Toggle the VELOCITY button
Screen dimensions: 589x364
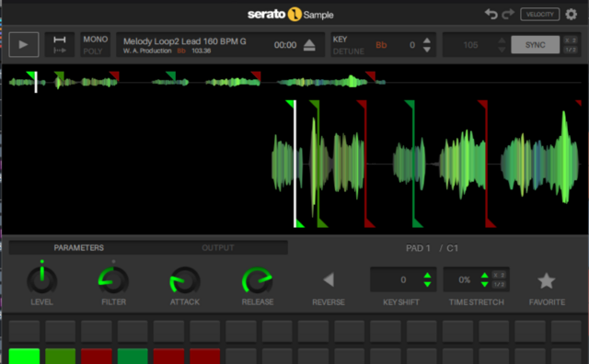[x=540, y=15]
